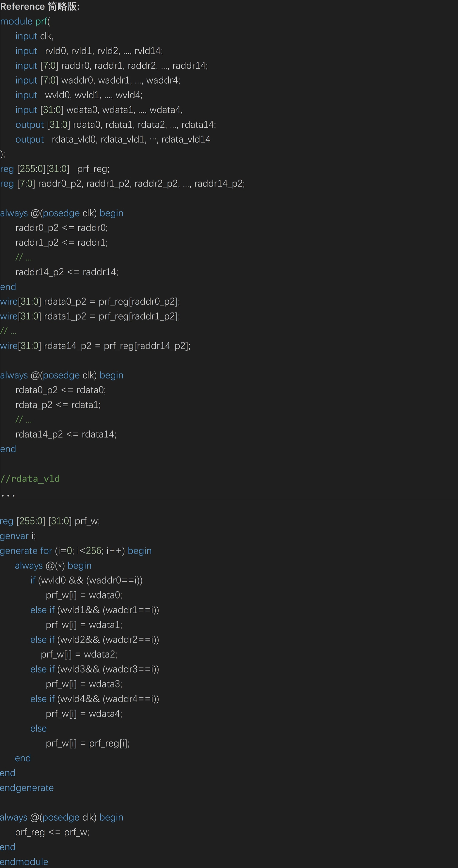Viewport: 458px width, 868px height.
Task: Click 'prf_reg <= prf_w;' statement
Action: coord(52,832)
